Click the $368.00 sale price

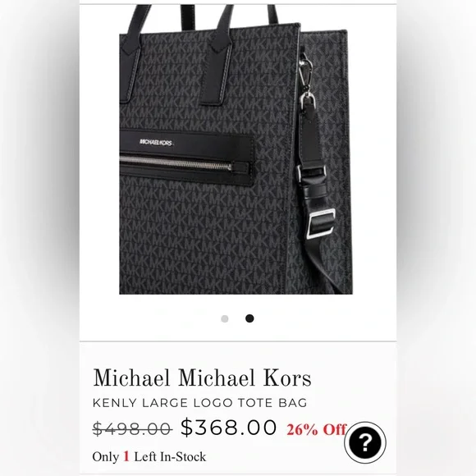[x=229, y=428]
